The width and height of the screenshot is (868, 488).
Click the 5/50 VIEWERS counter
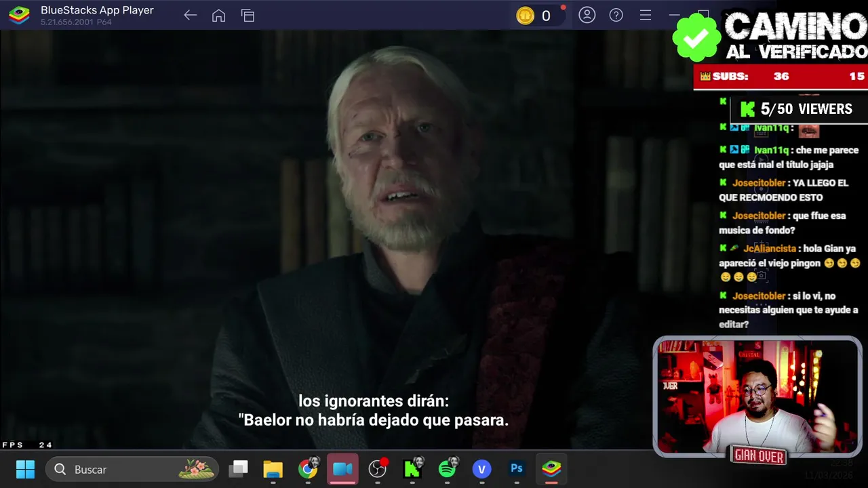(797, 109)
